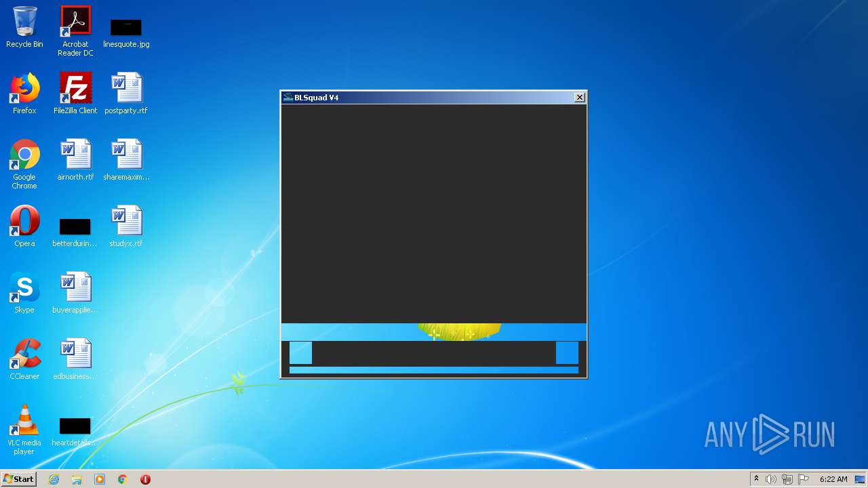Select the linesquote.jpg file icon
Viewport: 868px width, 488px height.
(126, 33)
